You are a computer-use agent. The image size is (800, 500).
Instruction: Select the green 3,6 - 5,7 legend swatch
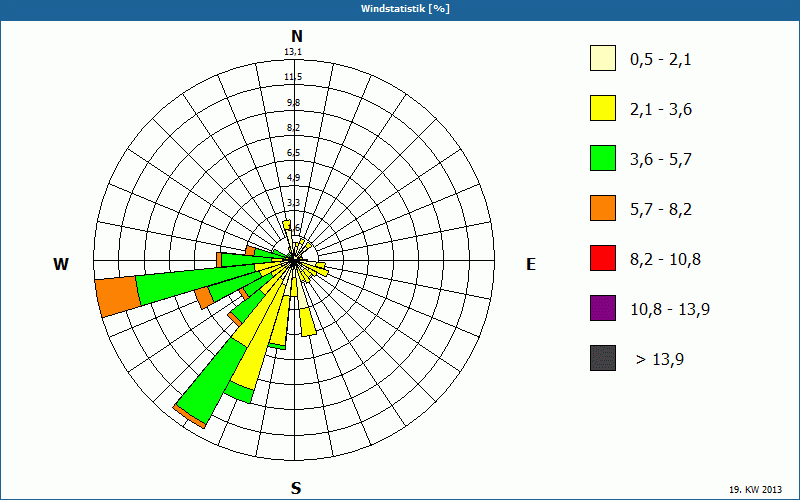click(x=603, y=158)
